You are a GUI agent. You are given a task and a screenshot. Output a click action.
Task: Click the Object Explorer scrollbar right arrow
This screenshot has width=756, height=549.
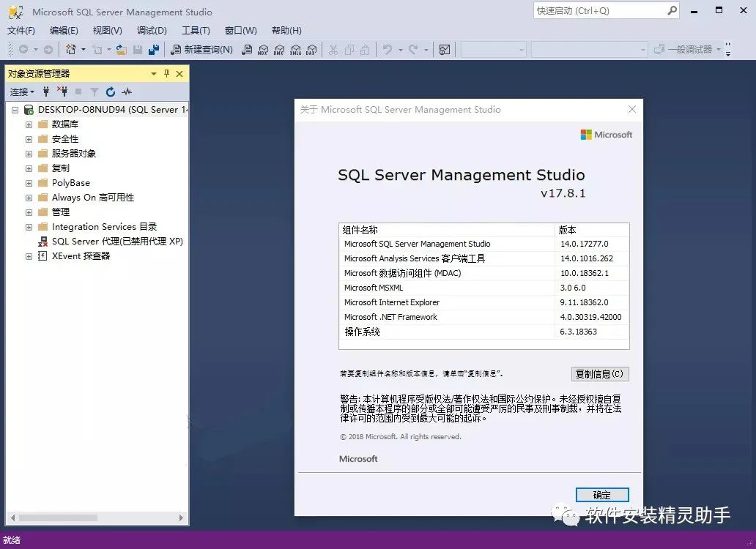click(181, 518)
